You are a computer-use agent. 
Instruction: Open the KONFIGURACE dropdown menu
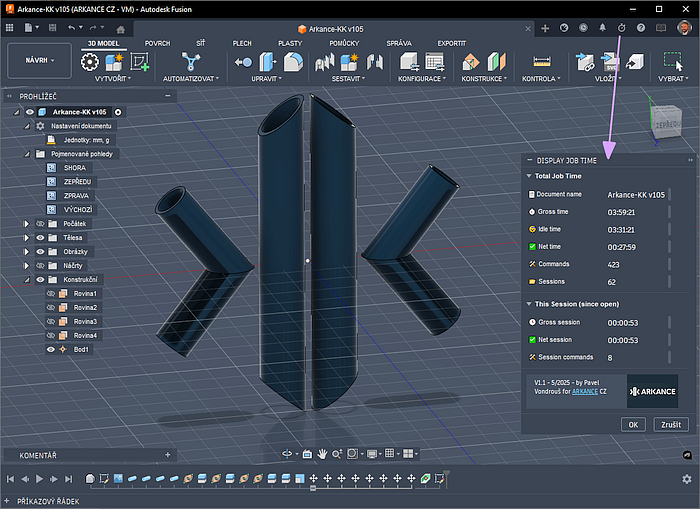[x=422, y=79]
